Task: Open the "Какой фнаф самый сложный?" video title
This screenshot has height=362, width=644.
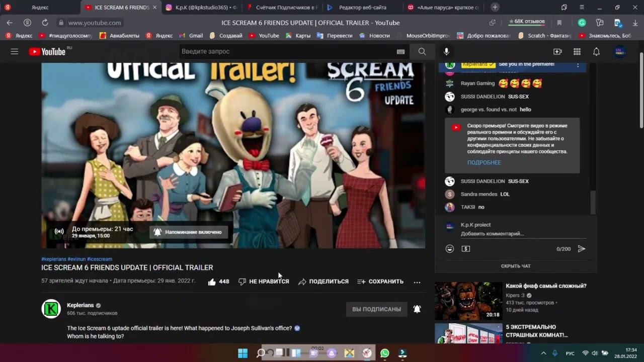Action: tap(546, 286)
